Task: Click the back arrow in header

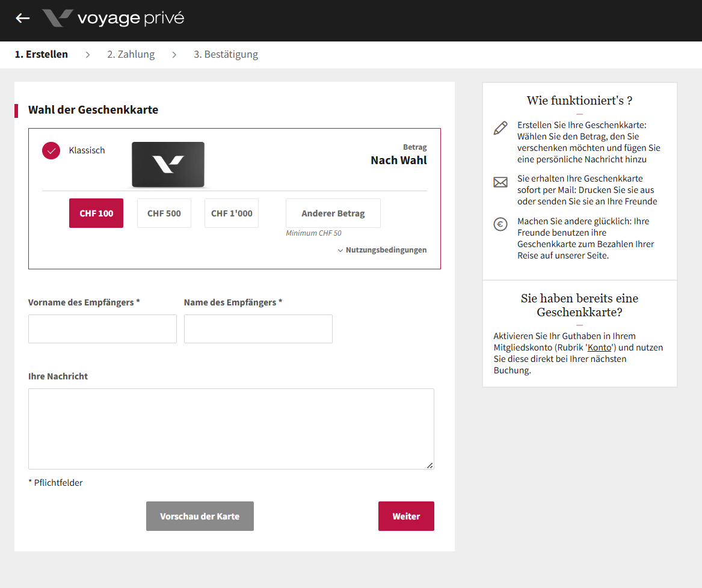Action: click(23, 18)
